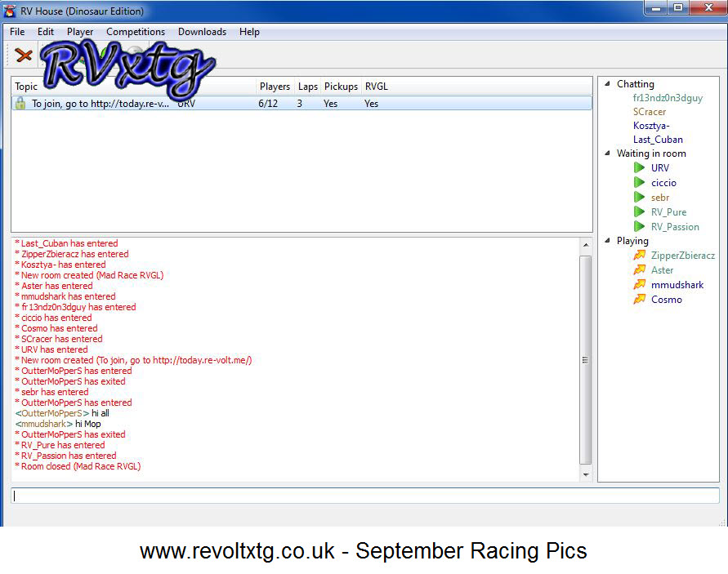This screenshot has height=574, width=728.
Task: Click the green arrow icon beside ciccio
Action: (x=639, y=182)
